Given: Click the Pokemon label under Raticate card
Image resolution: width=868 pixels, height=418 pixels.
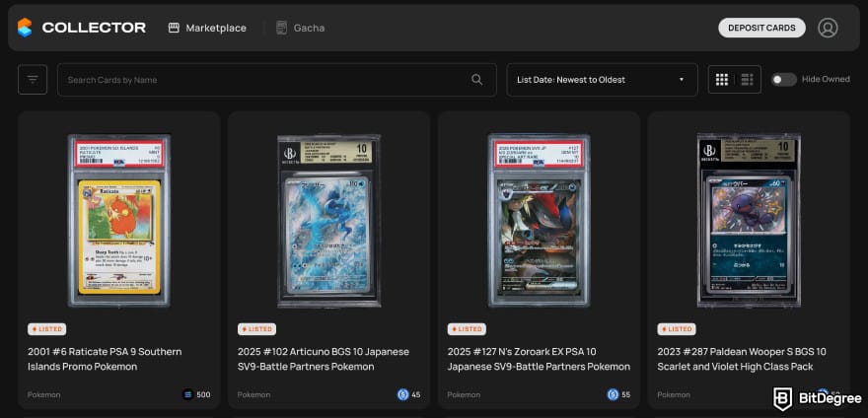Looking at the screenshot, I should (x=43, y=394).
